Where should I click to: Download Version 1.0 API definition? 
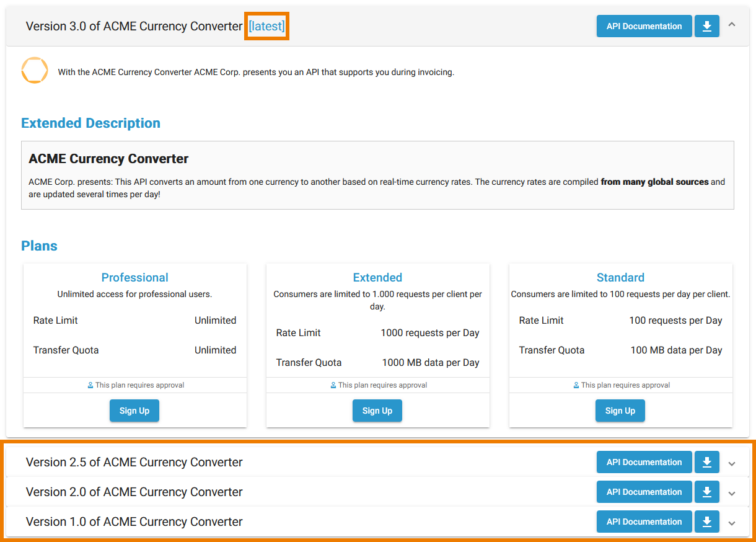(706, 522)
